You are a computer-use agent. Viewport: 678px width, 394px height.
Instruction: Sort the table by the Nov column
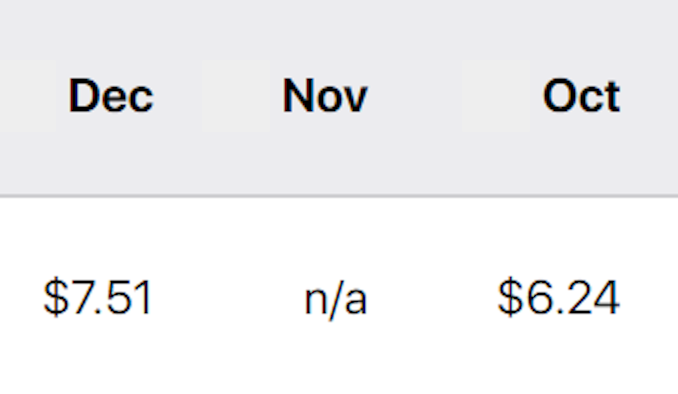coord(325,96)
